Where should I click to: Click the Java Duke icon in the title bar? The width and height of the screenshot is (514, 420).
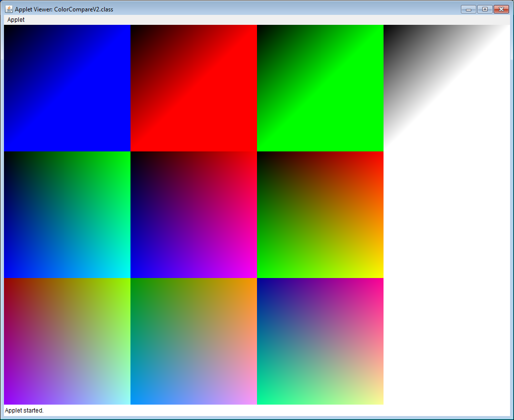8,9
